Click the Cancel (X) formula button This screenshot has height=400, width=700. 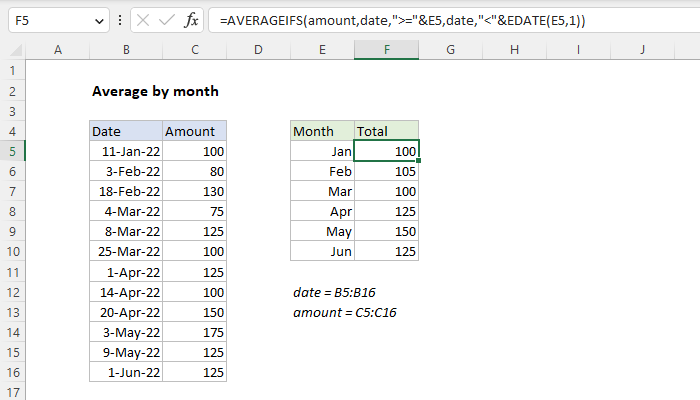[143, 21]
